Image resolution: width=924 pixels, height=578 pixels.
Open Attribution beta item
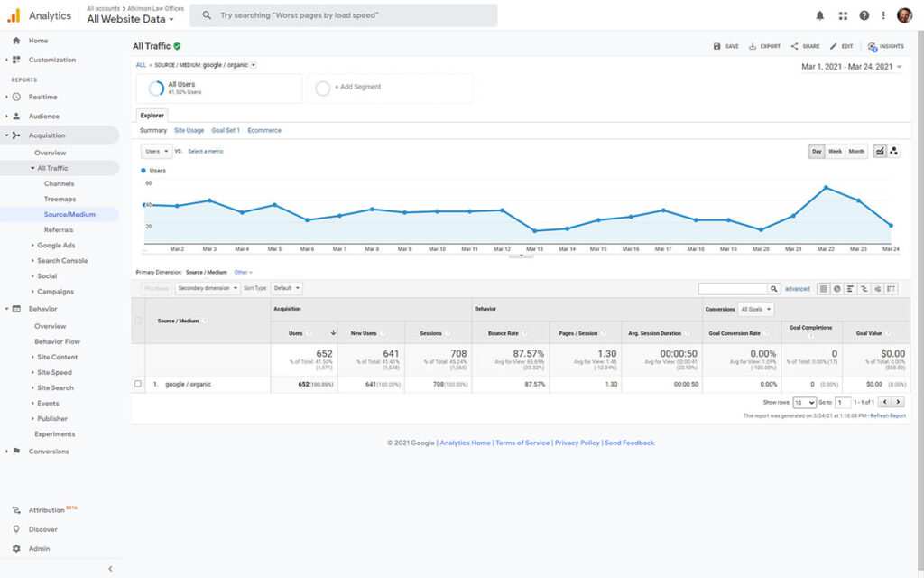point(47,509)
